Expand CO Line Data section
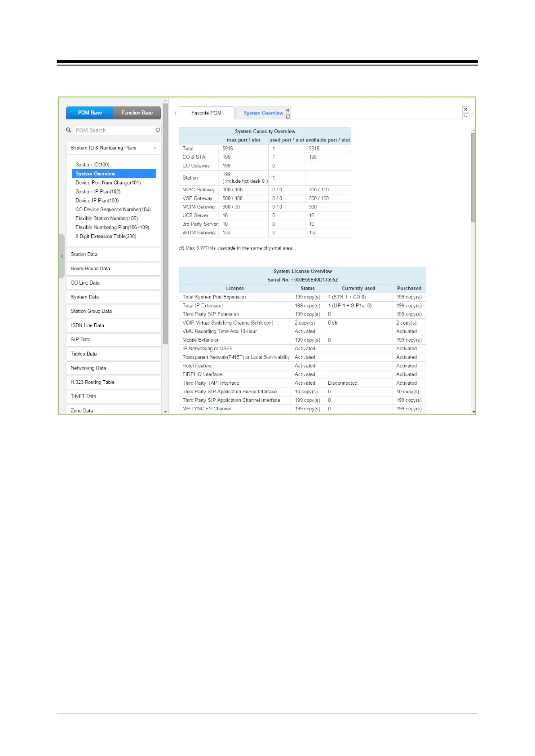The height and width of the screenshot is (756, 535). 114,283
